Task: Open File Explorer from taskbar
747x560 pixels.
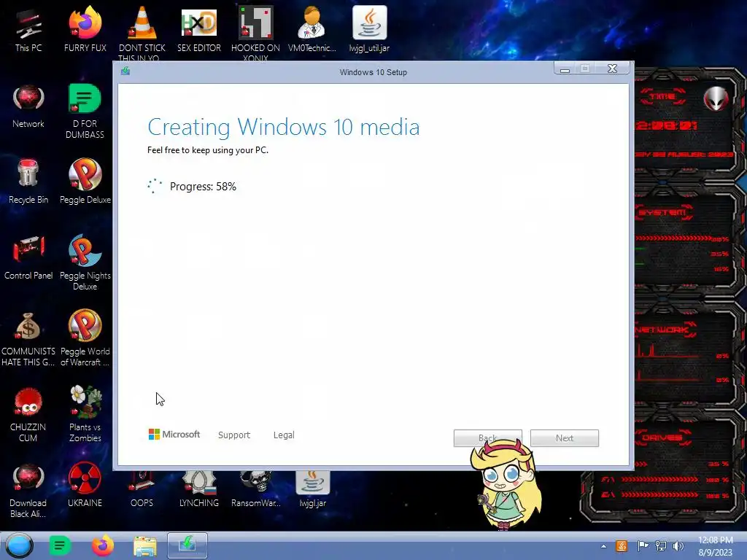Action: click(145, 546)
